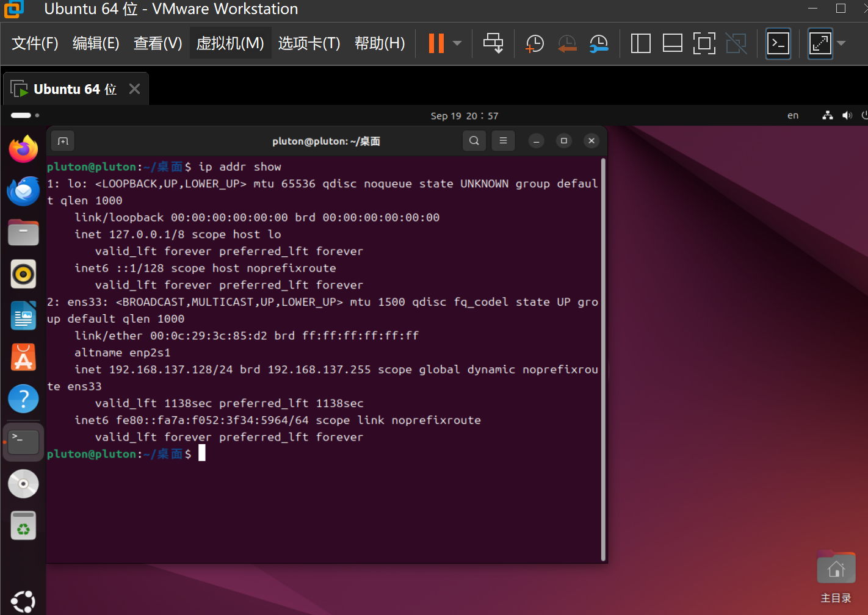
Task: Open the Files app from the dock
Action: 23,232
